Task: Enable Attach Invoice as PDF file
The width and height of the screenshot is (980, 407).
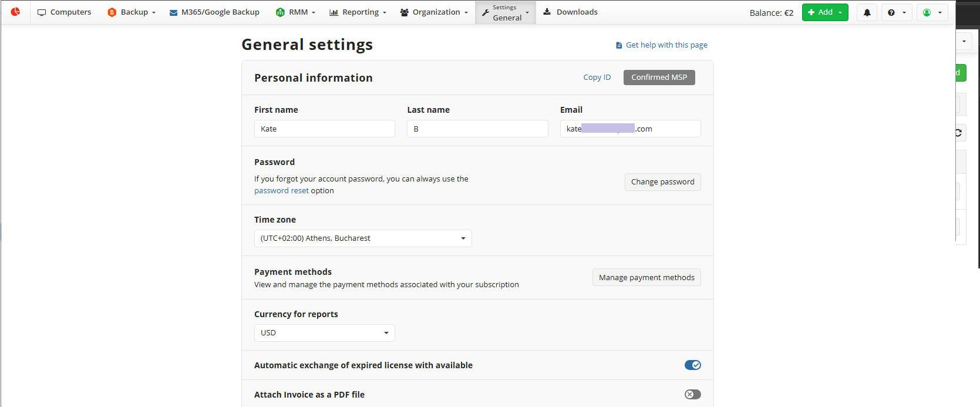Action: pyautogui.click(x=692, y=395)
